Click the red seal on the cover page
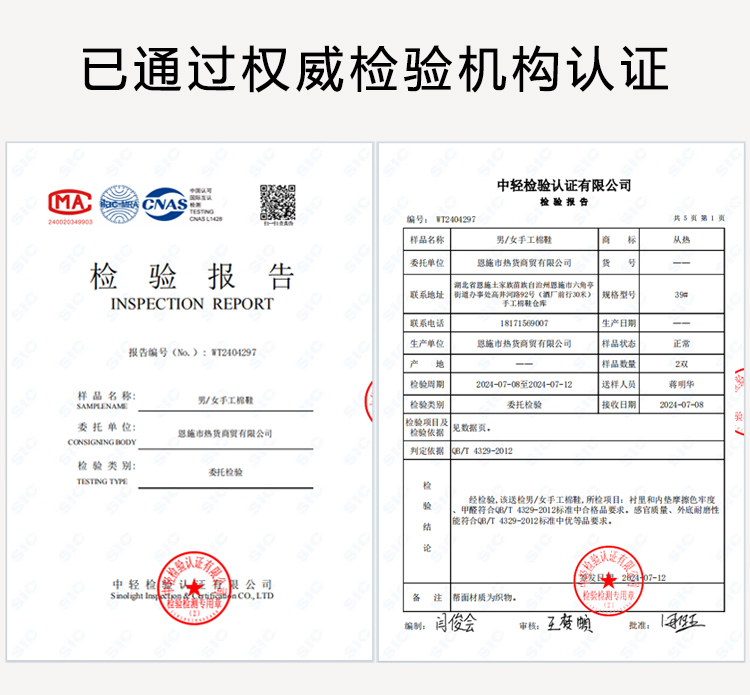Screen dimensions: 750x695 [x=194, y=588]
